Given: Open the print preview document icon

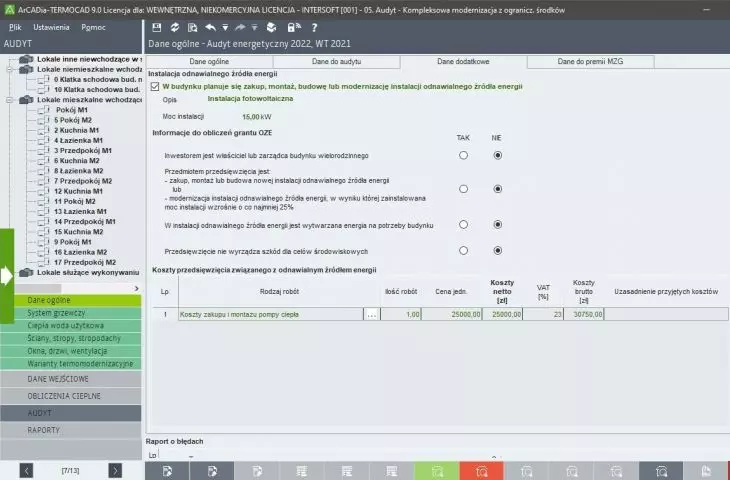Looking at the screenshot, I should [x=192, y=27].
